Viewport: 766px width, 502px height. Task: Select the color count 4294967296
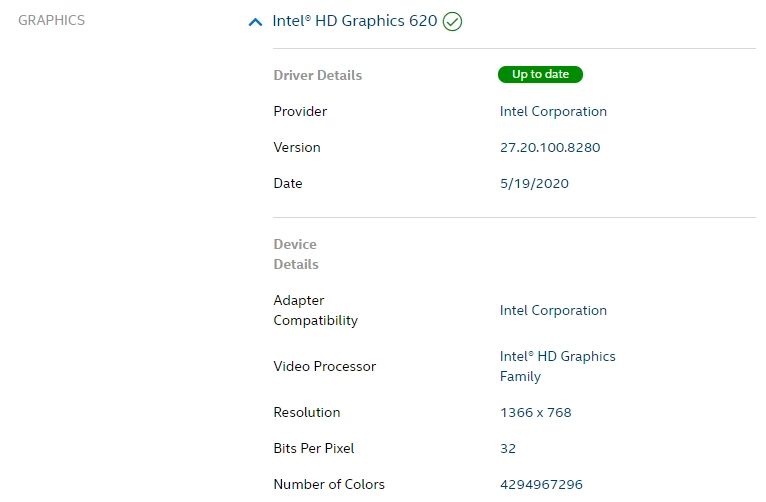tap(541, 484)
